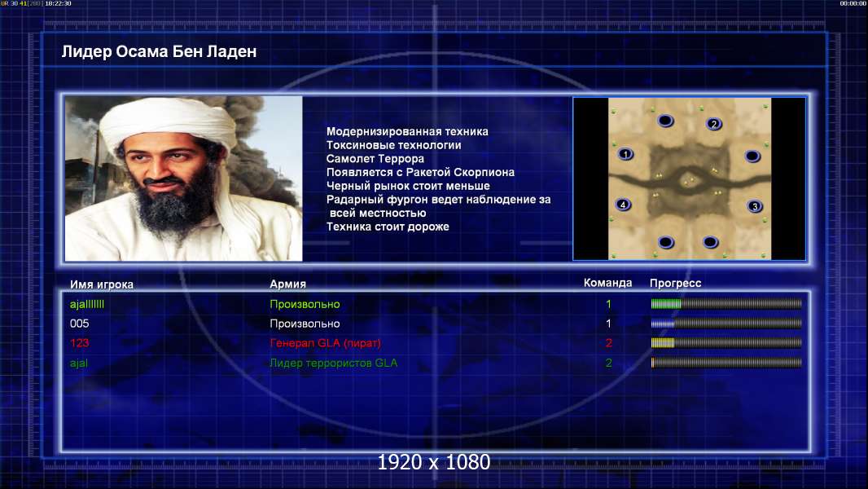Screen dimensions: 868x489
Task: Click 'Произвольно' army in the 005 row
Action: [x=305, y=324]
